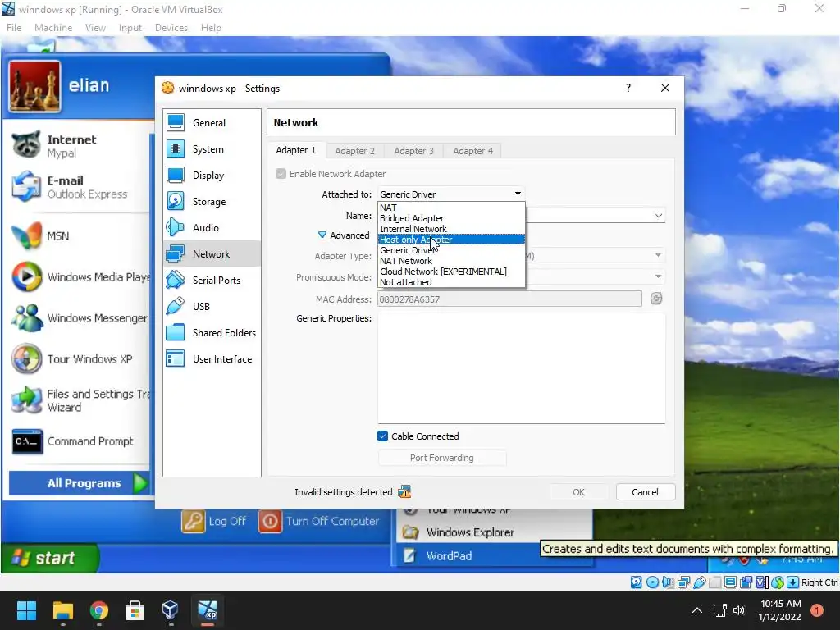The image size is (840, 630).
Task: Click network status bar icon
Action: [x=683, y=582]
